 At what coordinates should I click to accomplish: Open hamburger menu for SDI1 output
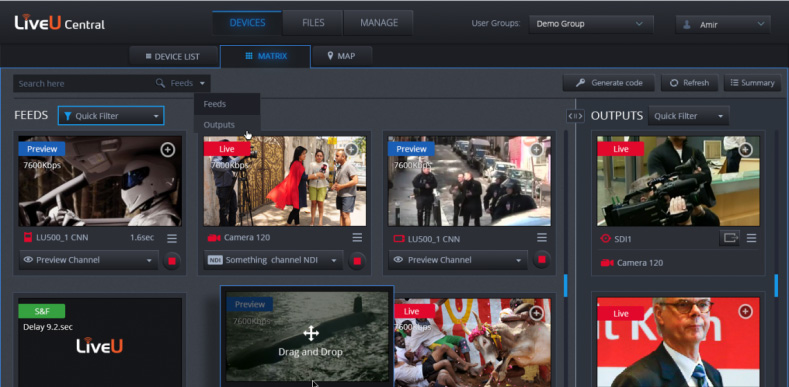pos(751,239)
